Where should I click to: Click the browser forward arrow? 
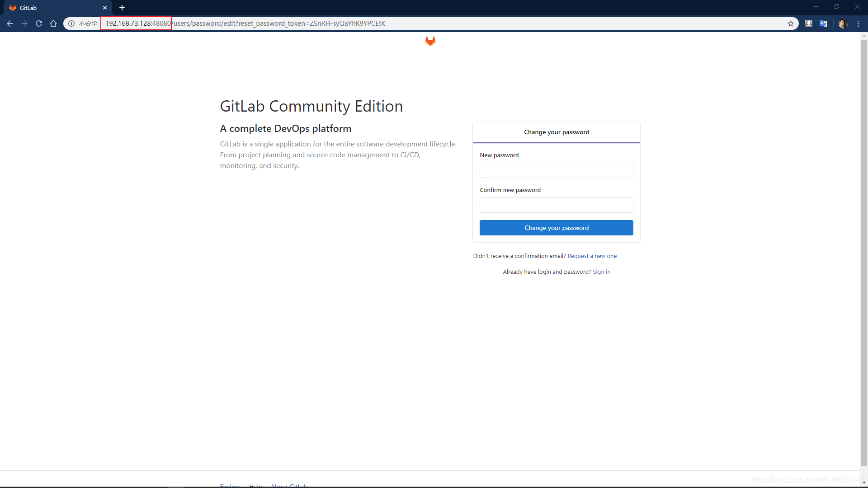(x=24, y=23)
